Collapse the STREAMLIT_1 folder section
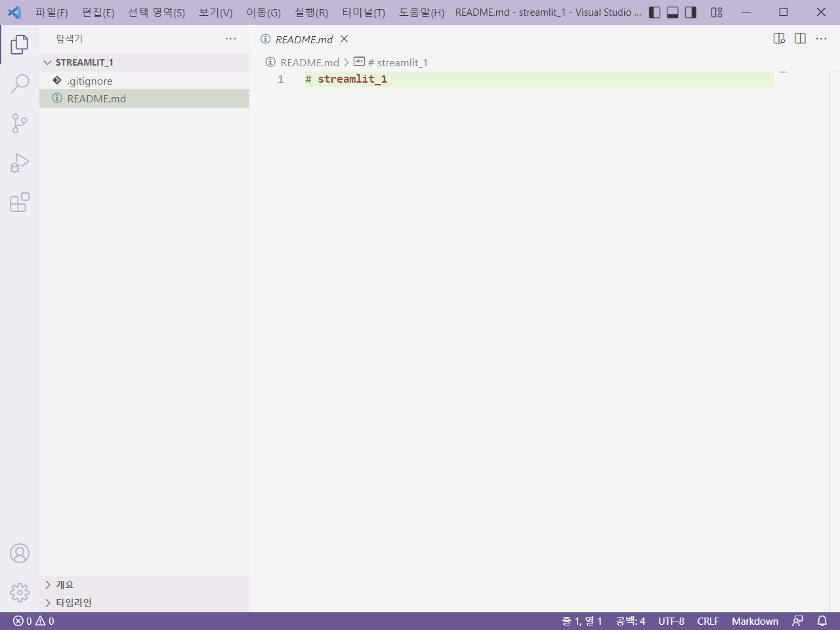840x630 pixels. (x=144, y=62)
